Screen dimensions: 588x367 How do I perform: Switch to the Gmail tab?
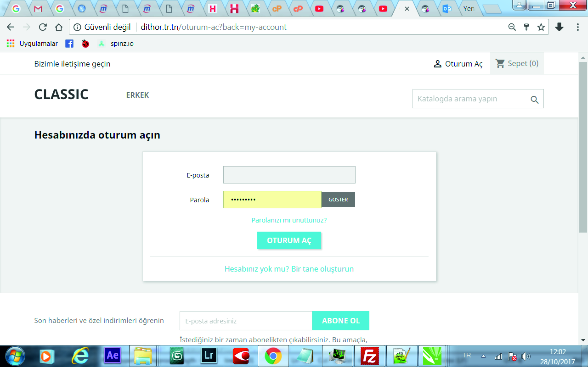pyautogui.click(x=38, y=9)
